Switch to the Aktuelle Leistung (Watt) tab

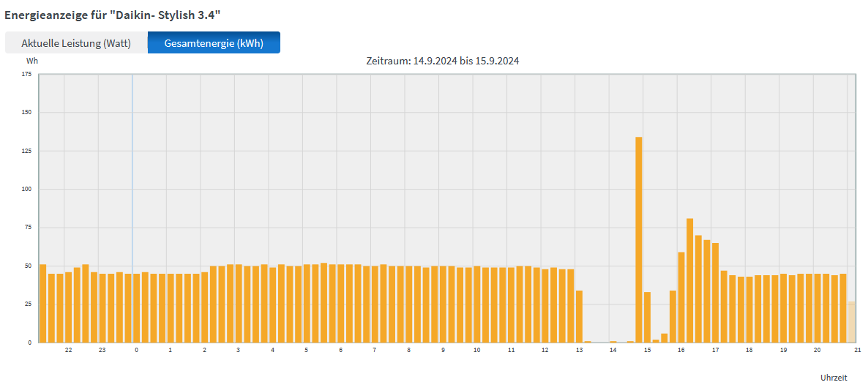point(76,43)
